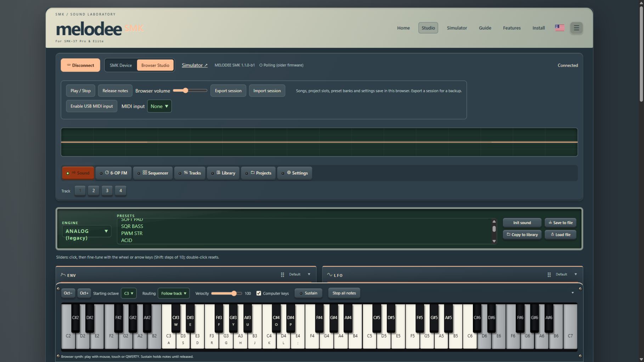Click the Copy to library folder icon
Viewport: 644px width, 362px height.
[x=508, y=234]
